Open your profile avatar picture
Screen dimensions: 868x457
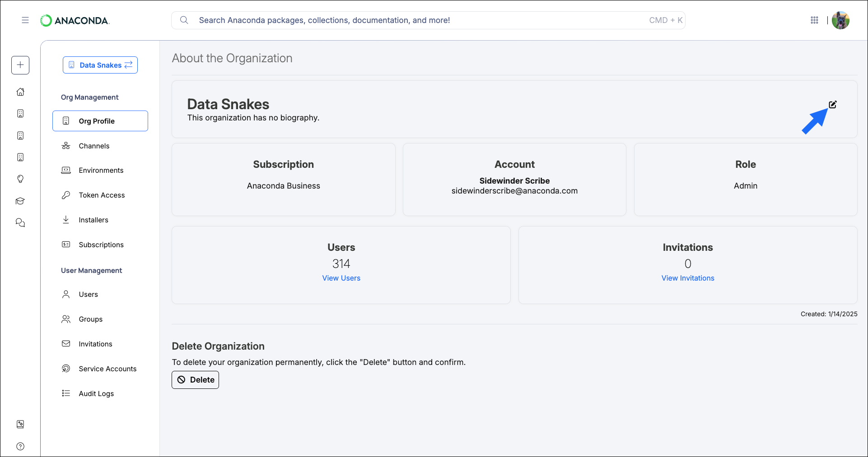[840, 20]
